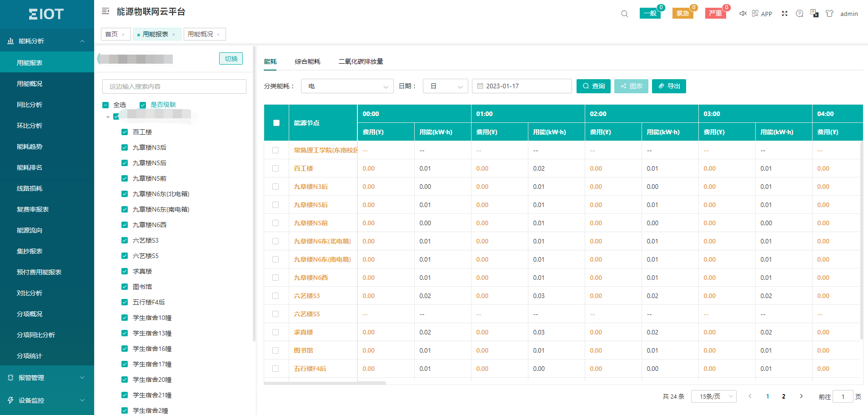Collapse the root tree node arrow
Viewport: 868px width, 415px height.
(x=108, y=117)
